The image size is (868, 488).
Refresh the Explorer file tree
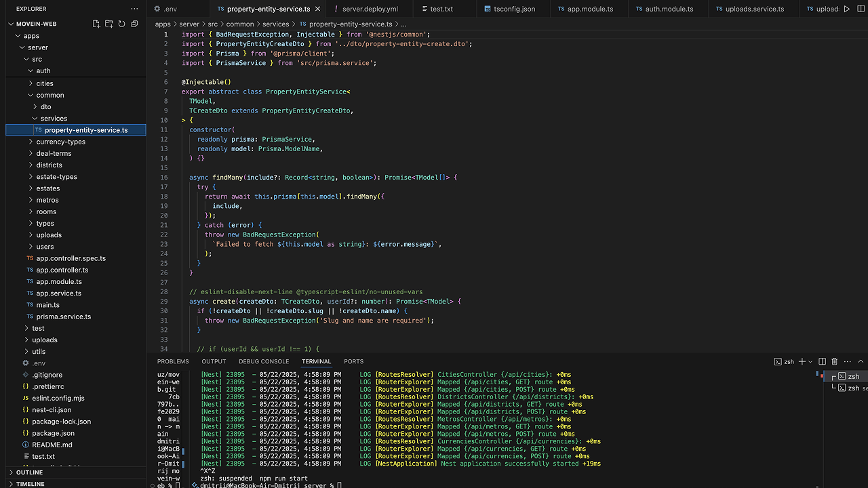(121, 24)
